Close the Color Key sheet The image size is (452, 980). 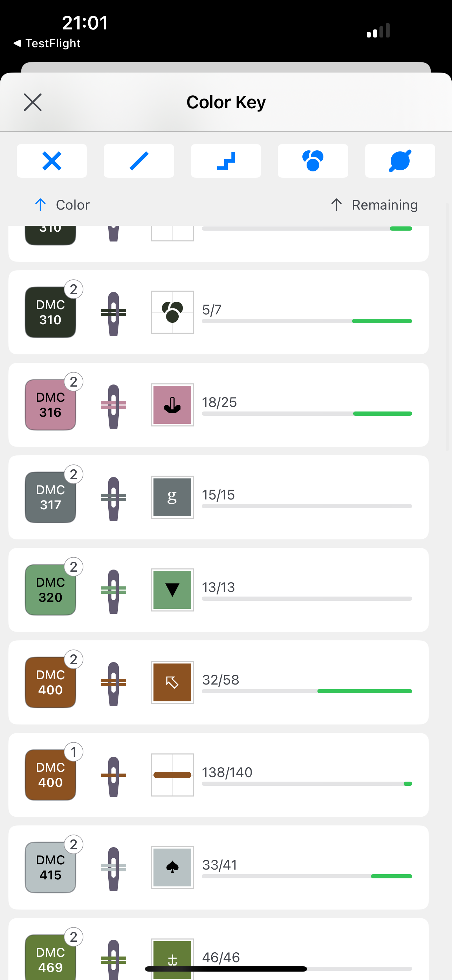(x=33, y=102)
